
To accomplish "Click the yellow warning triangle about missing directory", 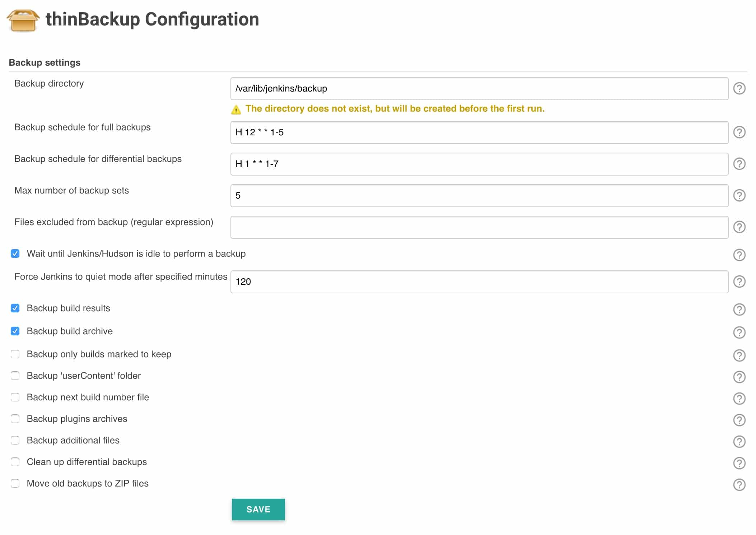I will click(236, 109).
